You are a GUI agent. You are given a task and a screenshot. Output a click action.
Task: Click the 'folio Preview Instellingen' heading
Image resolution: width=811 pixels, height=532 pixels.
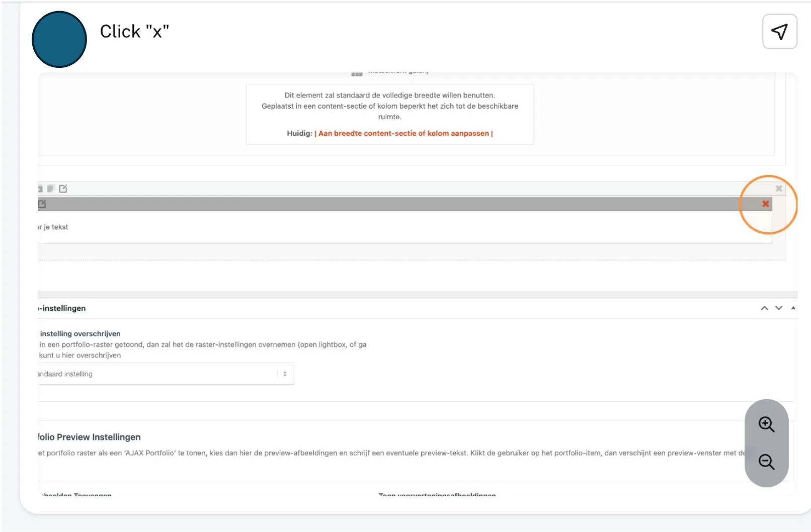click(89, 437)
